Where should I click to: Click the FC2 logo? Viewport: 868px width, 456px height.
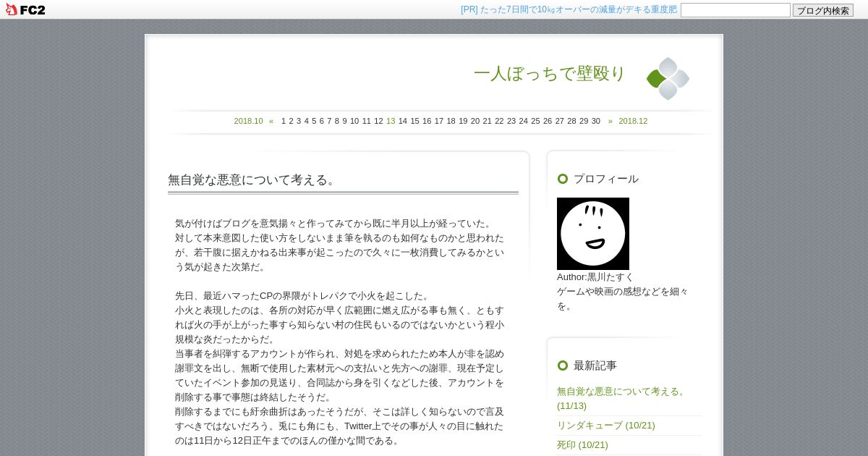25,9
